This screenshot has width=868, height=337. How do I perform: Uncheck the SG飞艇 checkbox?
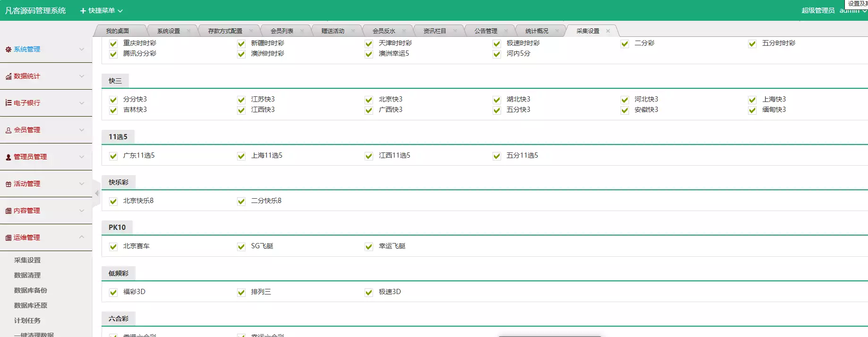pos(241,247)
